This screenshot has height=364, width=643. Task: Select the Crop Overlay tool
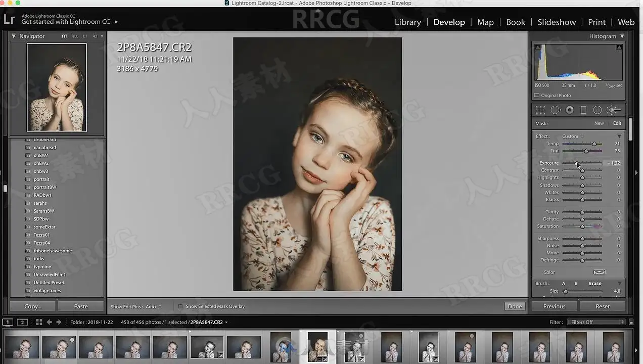click(x=540, y=110)
